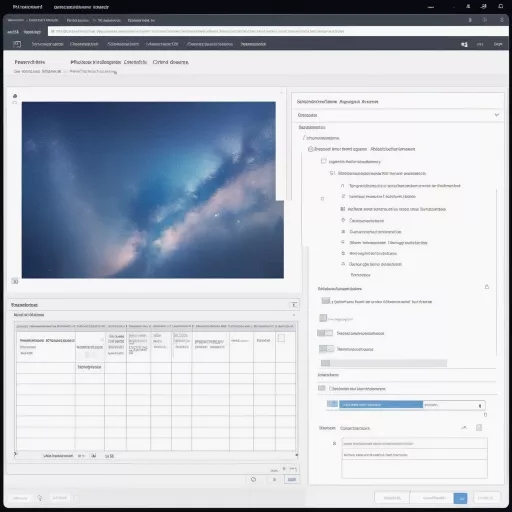Click the circular refresh icon below the table panel
Screen dimensions: 512x512
tap(253, 479)
